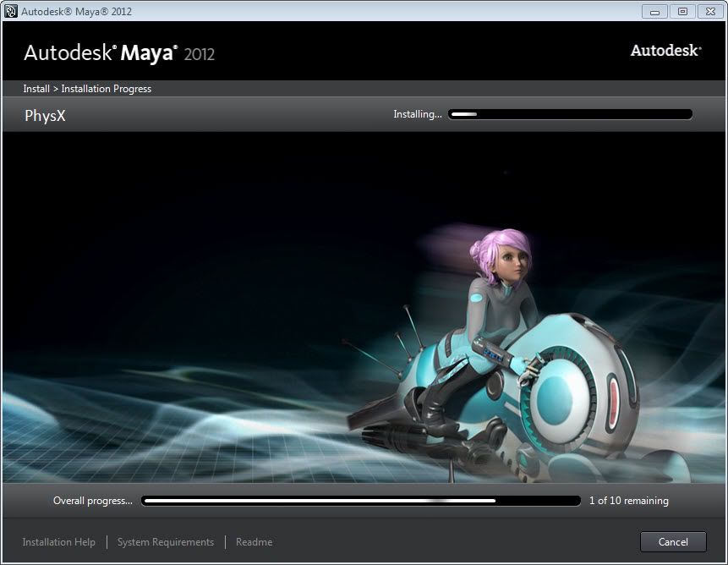Click the PhysX component name
728x565 pixels.
pyautogui.click(x=45, y=116)
